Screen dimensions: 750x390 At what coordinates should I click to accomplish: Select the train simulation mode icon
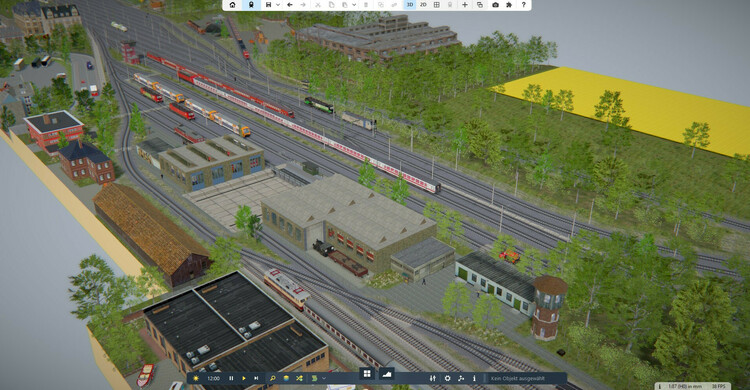(251, 5)
